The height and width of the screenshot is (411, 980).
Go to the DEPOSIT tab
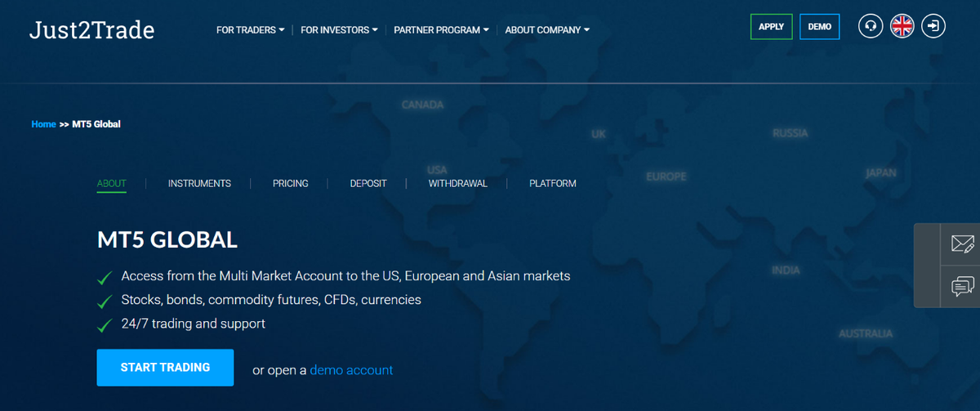[x=368, y=183]
